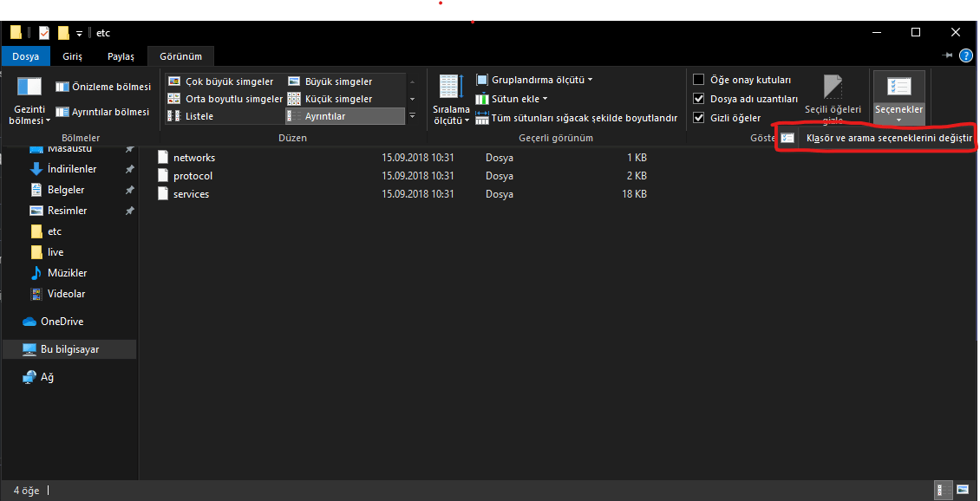
Task: Click the Seçenekler options icon
Action: pos(898,86)
